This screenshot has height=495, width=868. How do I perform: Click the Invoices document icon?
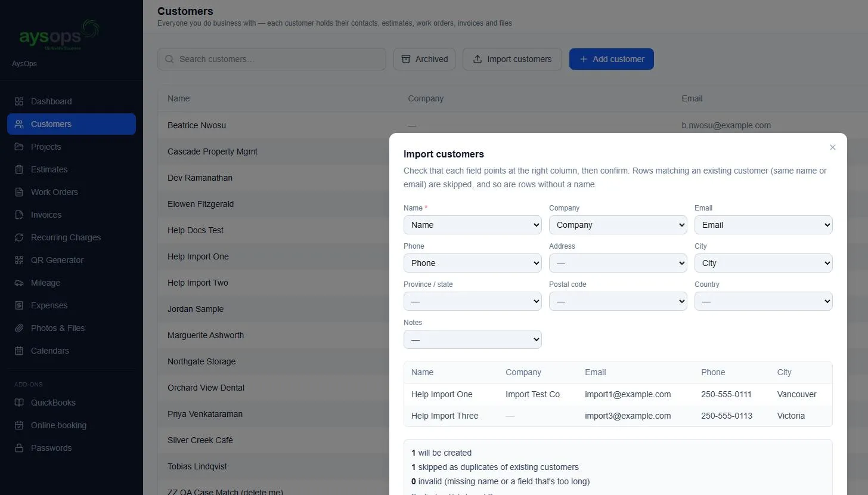tap(19, 215)
